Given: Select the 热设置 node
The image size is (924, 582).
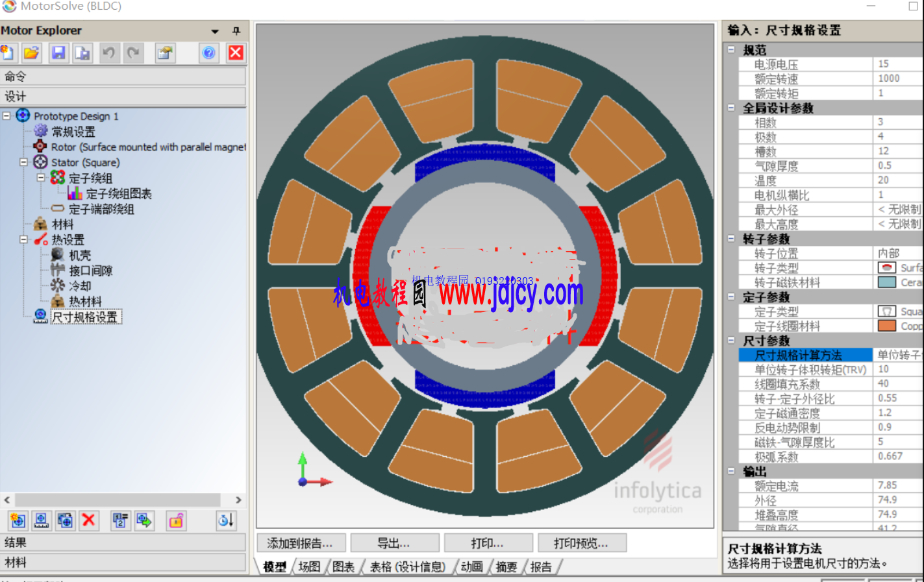Looking at the screenshot, I should click(x=68, y=240).
